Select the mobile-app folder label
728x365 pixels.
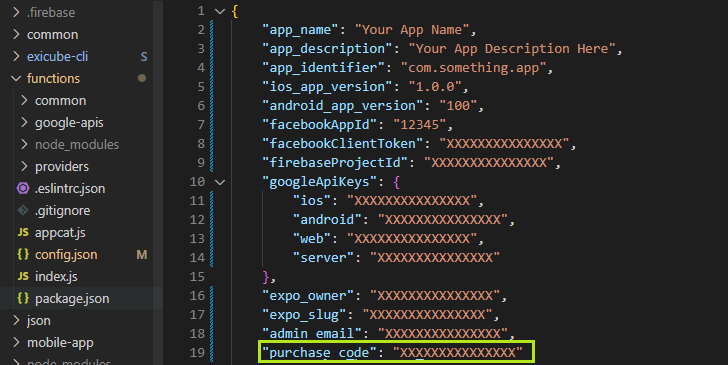coord(60,343)
